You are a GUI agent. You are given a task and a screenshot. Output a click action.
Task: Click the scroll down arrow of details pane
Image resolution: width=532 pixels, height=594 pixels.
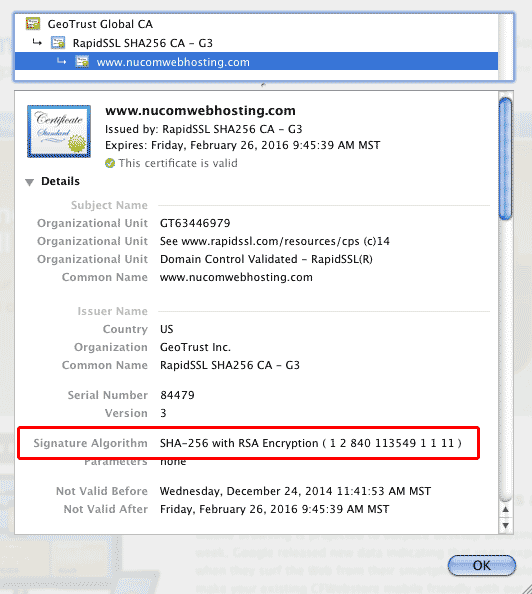(505, 525)
